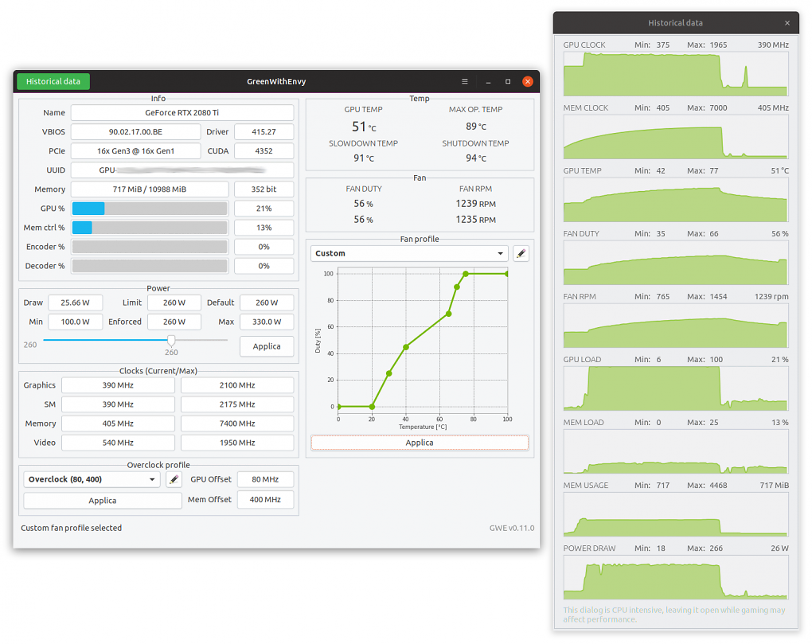Select the fan curve point at 20°C
This screenshot has width=812, height=644.
tap(372, 407)
